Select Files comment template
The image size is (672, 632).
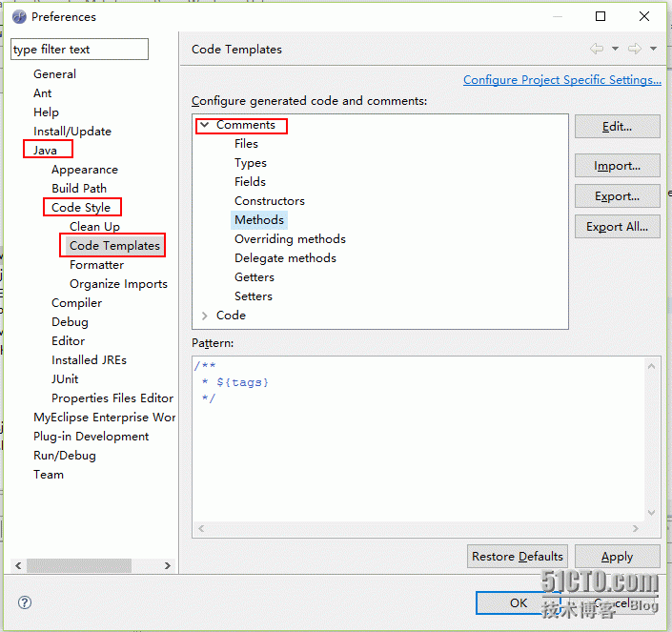[x=246, y=144]
